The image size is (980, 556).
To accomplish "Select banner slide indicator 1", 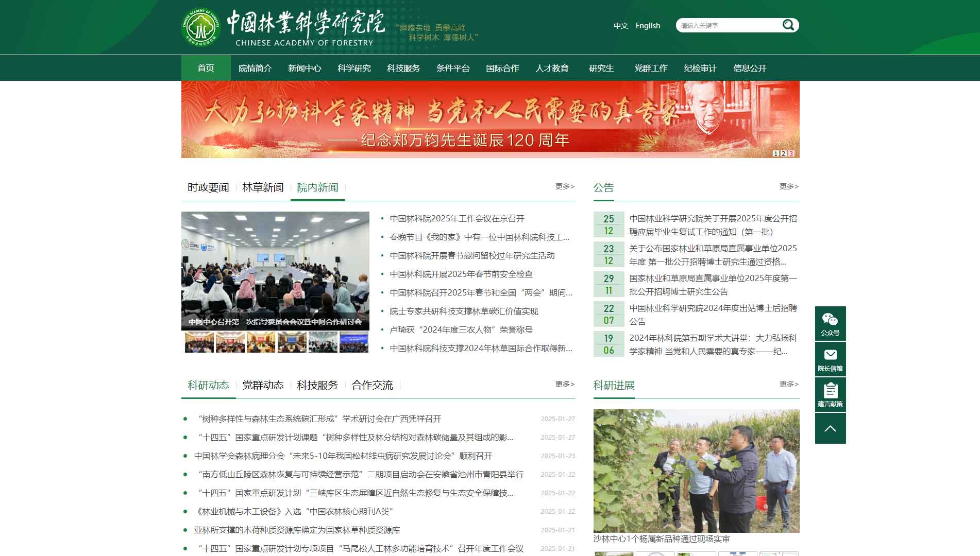I will pos(776,153).
